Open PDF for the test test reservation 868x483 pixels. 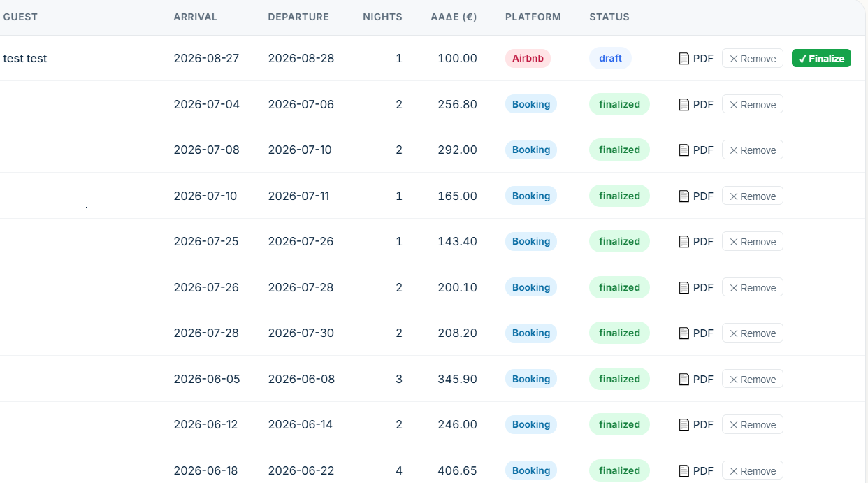tap(696, 59)
